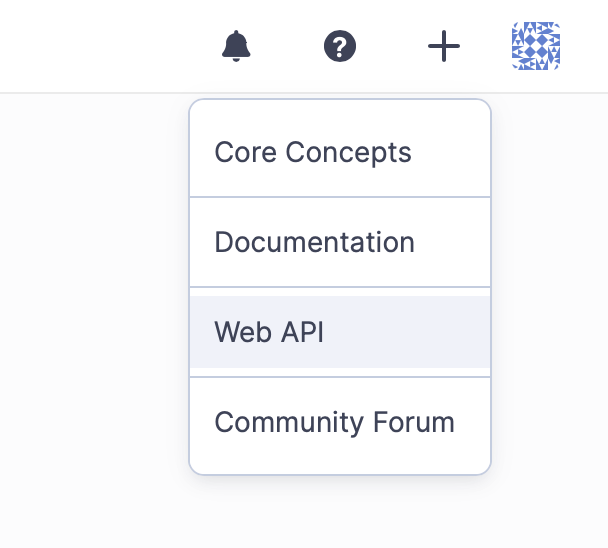Visit the Community Forum page
The image size is (608, 548).
334,422
